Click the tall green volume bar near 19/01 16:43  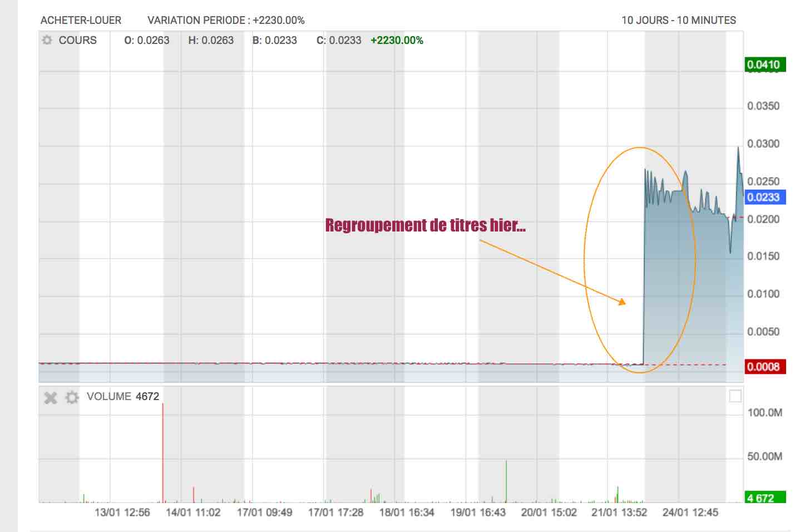click(x=506, y=481)
